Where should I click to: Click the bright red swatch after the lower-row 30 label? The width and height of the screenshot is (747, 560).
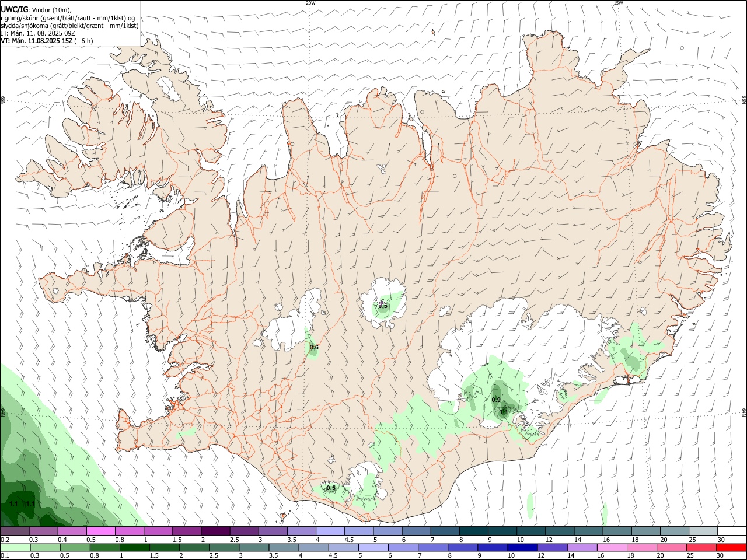pyautogui.click(x=731, y=547)
